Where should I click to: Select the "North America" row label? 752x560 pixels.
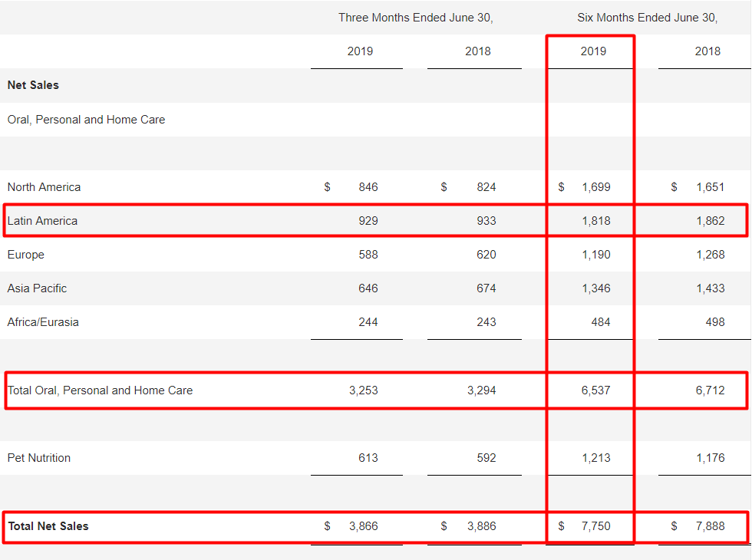tap(44, 187)
